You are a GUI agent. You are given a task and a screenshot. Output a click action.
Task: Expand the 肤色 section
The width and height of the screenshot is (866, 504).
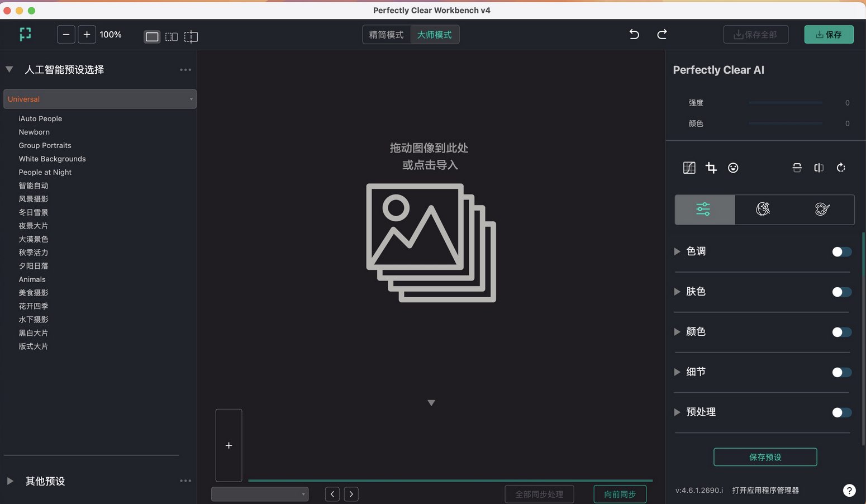click(677, 292)
